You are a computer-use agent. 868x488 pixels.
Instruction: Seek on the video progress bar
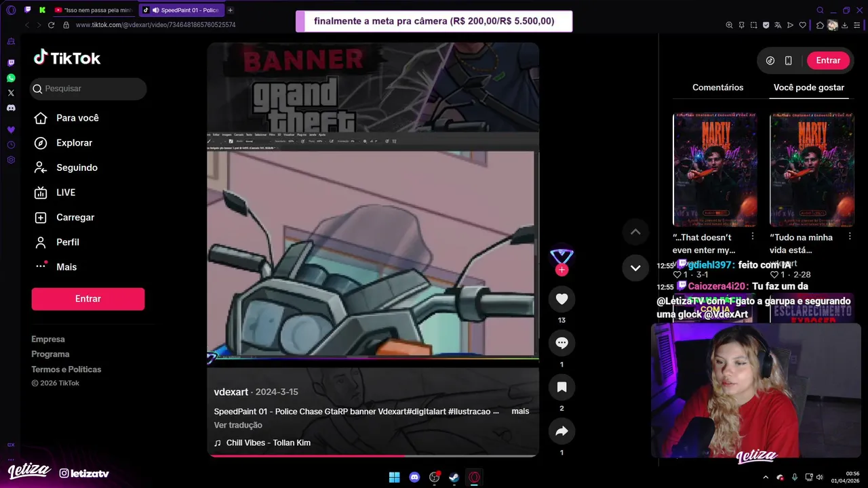(373, 455)
